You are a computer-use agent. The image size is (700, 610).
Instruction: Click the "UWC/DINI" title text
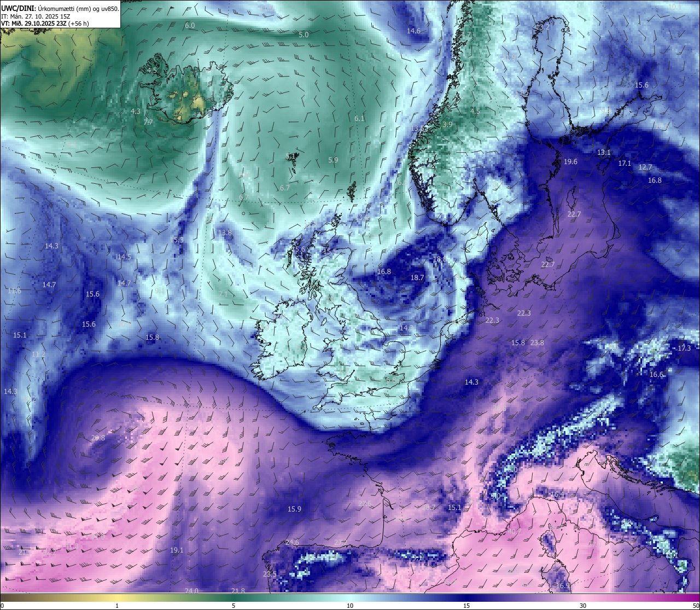pos(18,9)
